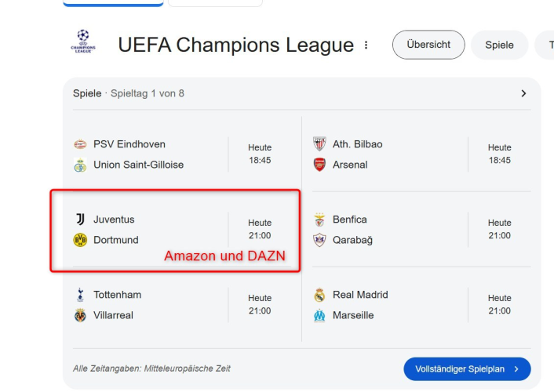Click the UEFA Champions League logo

click(83, 42)
